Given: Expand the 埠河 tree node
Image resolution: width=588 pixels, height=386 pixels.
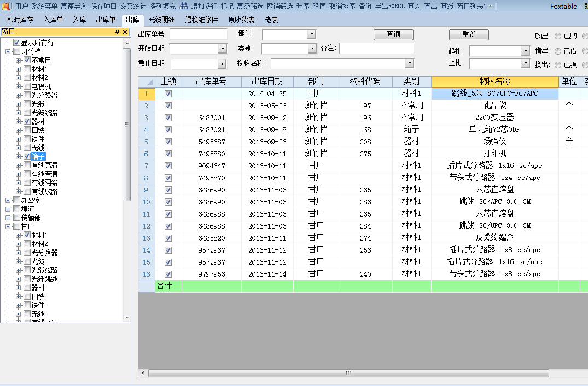Looking at the screenshot, I should [x=8, y=209].
